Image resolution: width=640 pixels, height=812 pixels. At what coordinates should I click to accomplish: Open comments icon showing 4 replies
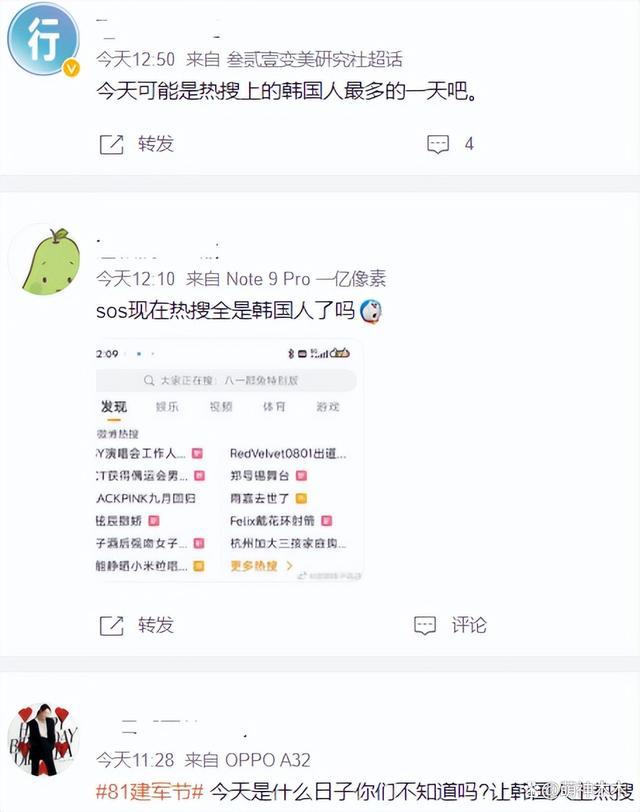[438, 144]
